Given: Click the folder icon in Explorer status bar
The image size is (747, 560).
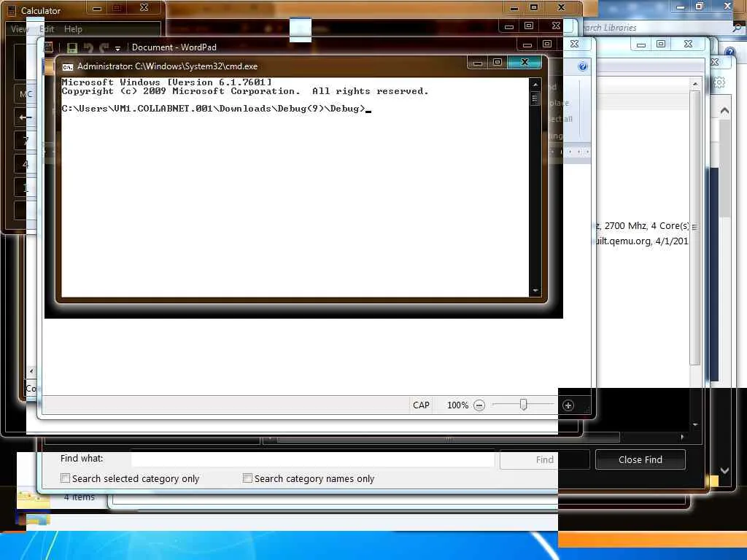Looking at the screenshot, I should click(34, 499).
